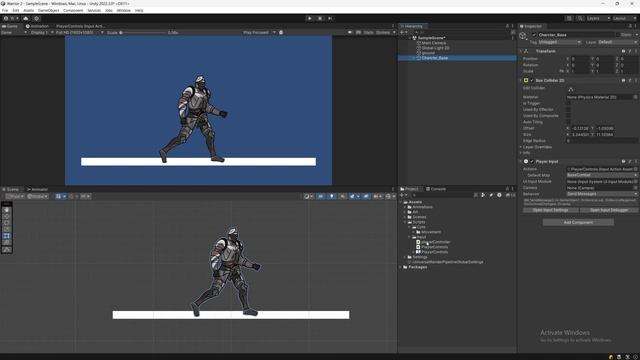Toggle the Player Input enabled checkbox
Image resolution: width=640 pixels, height=360 pixels.
[x=532, y=162]
